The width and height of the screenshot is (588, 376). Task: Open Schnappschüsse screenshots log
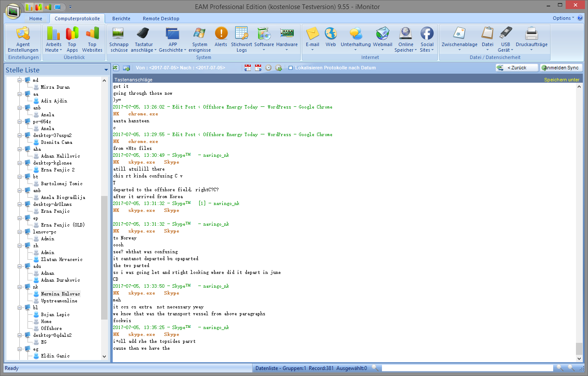pyautogui.click(x=119, y=40)
